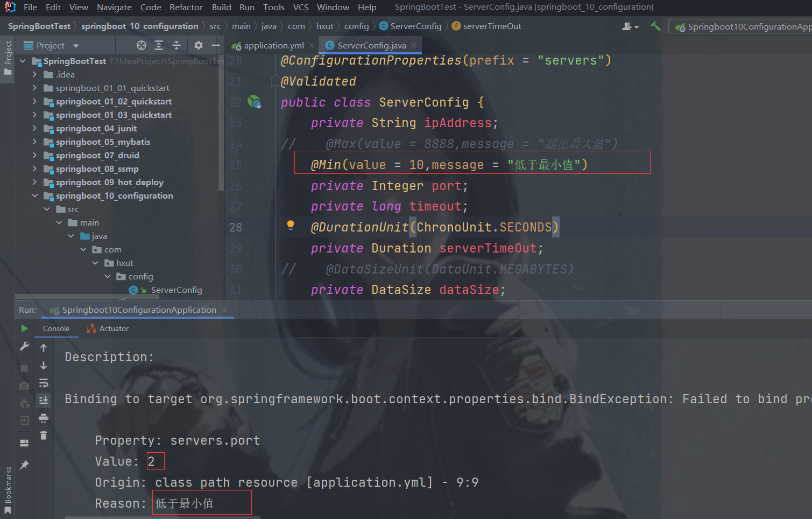The width and height of the screenshot is (812, 519).
Task: Click the hxut breadcrumb
Action: [325, 26]
